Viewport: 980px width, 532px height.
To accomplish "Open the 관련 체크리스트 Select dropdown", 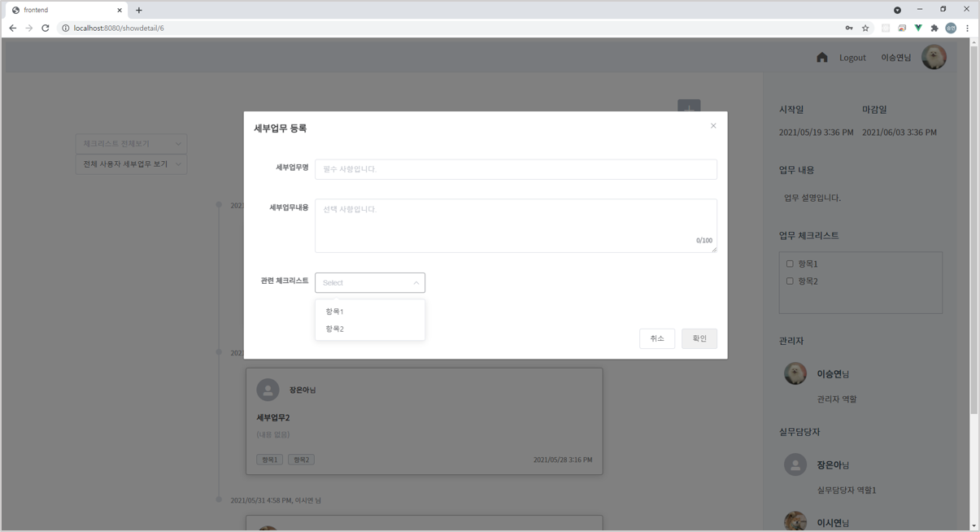I will 370,282.
